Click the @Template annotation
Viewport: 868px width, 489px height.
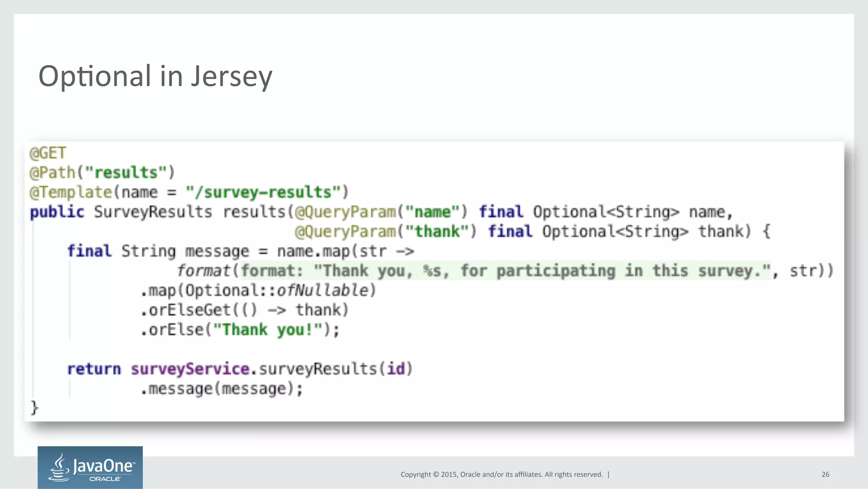tap(71, 192)
